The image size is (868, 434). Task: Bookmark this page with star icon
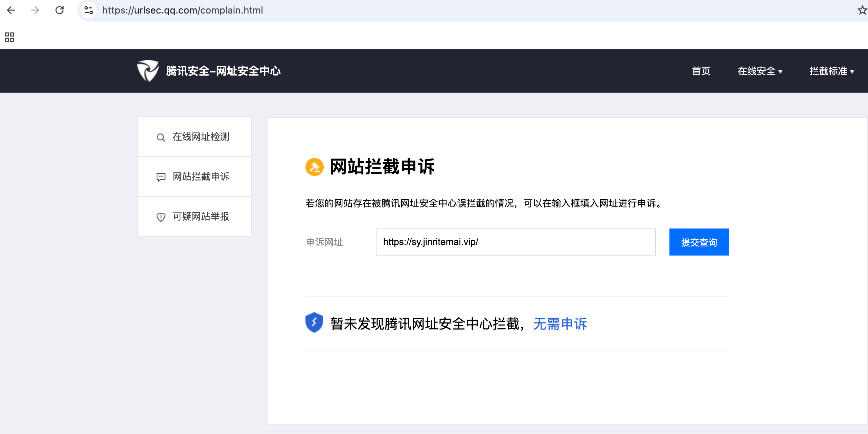pyautogui.click(x=862, y=10)
